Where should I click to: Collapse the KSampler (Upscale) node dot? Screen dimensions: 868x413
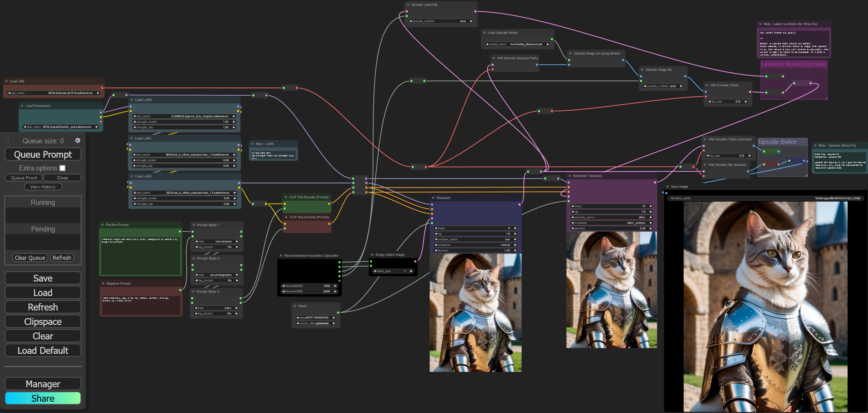570,176
